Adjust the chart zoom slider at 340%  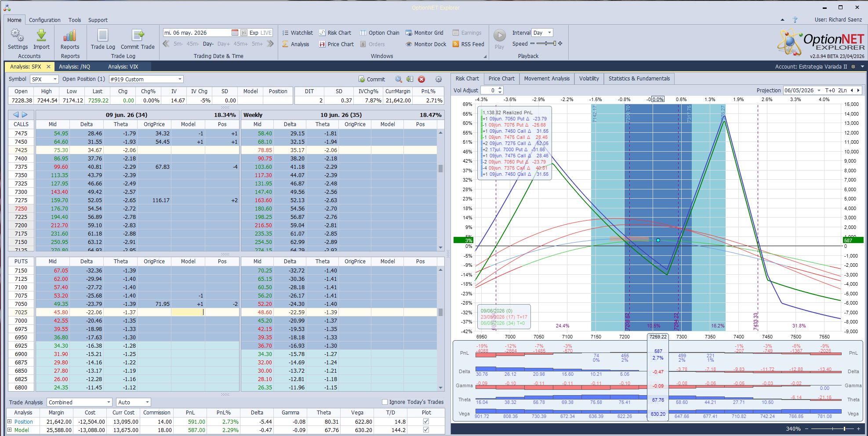(x=832, y=429)
